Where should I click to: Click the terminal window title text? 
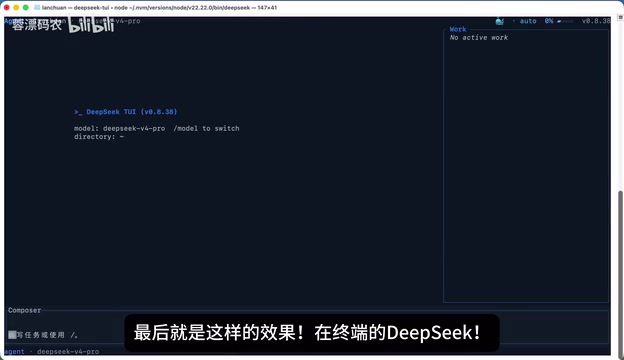tap(159, 8)
